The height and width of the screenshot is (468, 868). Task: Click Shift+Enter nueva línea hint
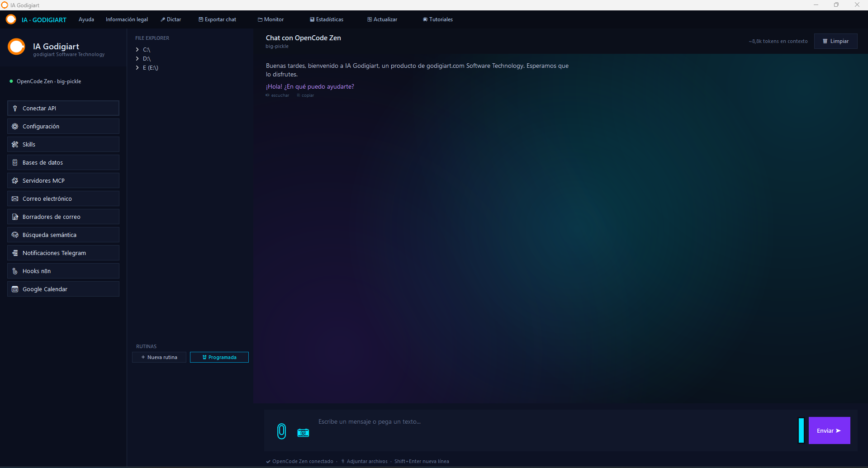coord(422,461)
